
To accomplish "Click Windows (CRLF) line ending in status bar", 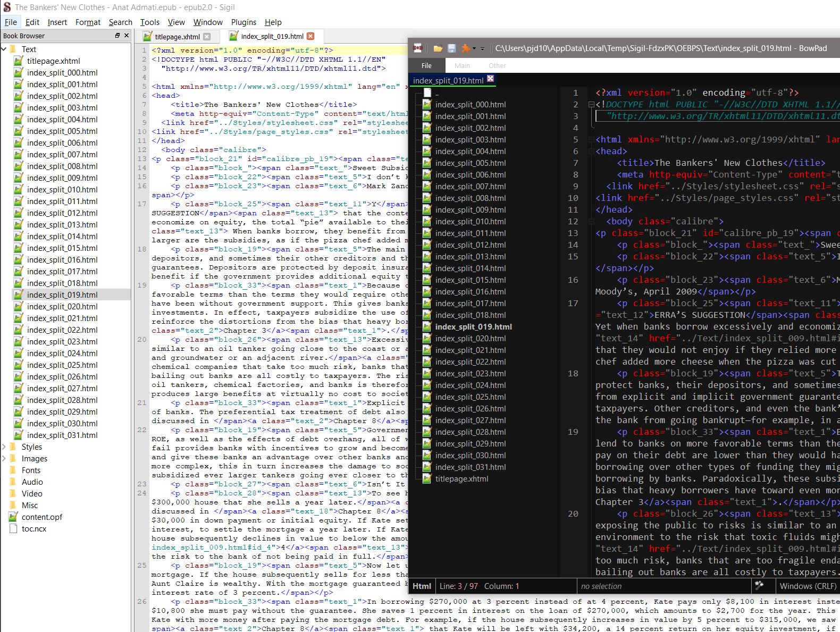I will [808, 586].
